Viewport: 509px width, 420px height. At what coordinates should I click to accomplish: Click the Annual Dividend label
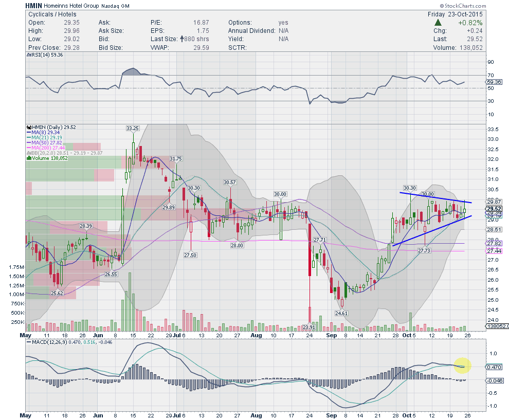pyautogui.click(x=251, y=30)
